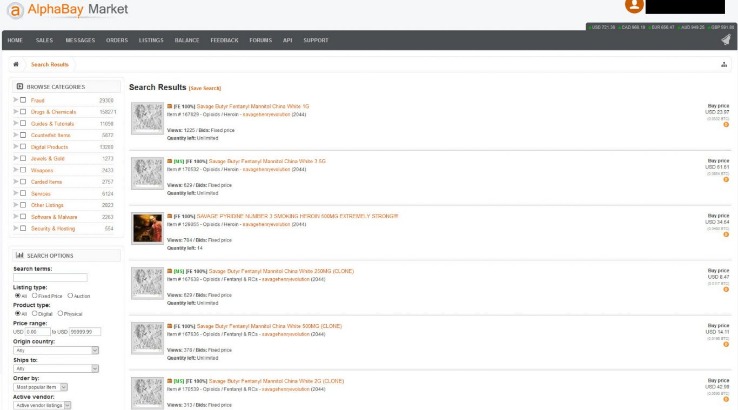This screenshot has width=738, height=410.
Task: Open the FORUMS menu item
Action: tap(261, 40)
